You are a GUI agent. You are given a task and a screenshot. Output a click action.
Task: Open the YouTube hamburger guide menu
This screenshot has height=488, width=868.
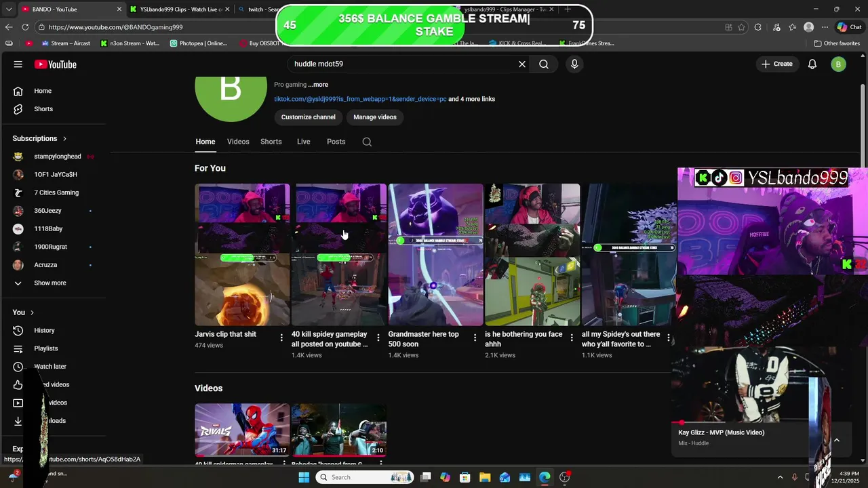[18, 64]
